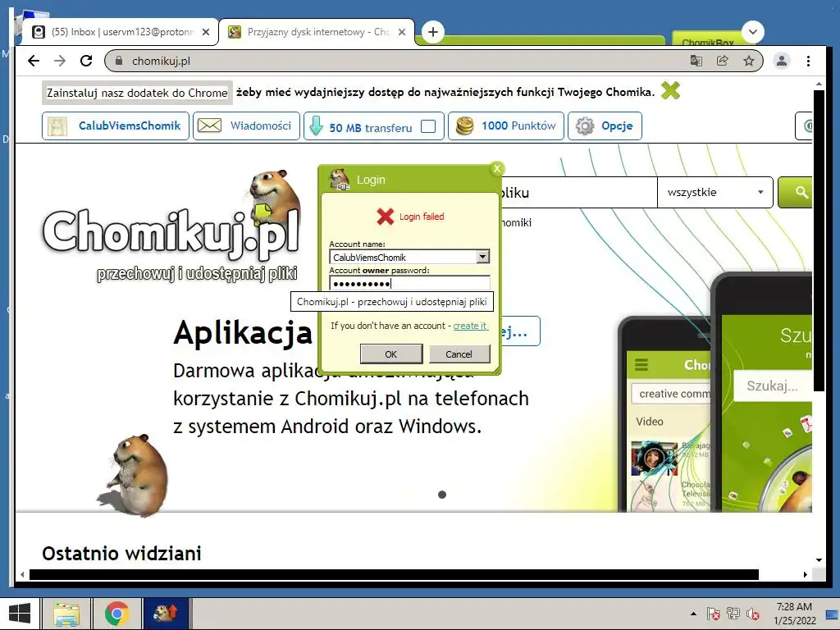Bookmark this page with the star icon
This screenshot has height=630, width=840.
tap(748, 61)
